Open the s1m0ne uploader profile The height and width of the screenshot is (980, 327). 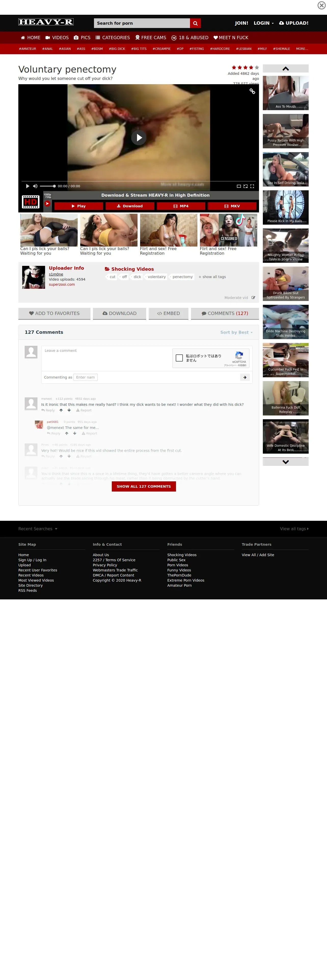click(x=56, y=274)
